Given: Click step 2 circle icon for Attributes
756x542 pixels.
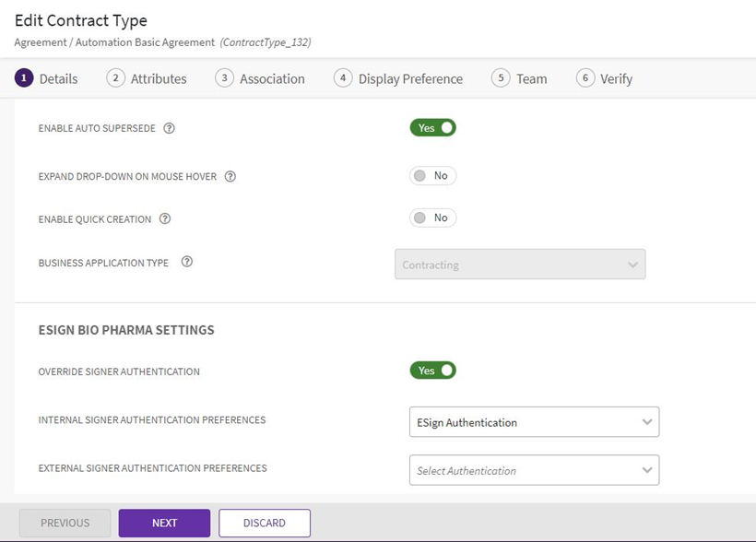Looking at the screenshot, I should [x=115, y=78].
